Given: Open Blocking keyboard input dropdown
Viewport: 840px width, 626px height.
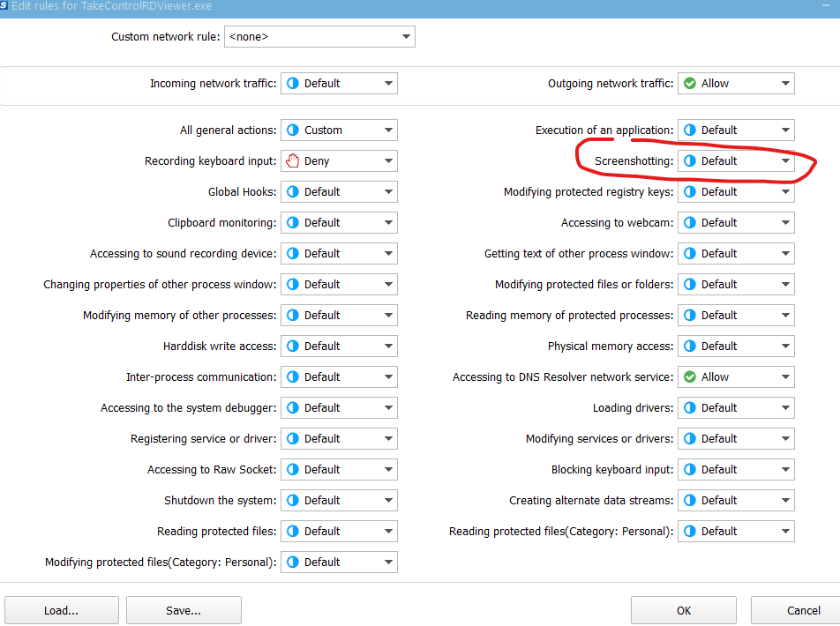Looking at the screenshot, I should coord(736,470).
